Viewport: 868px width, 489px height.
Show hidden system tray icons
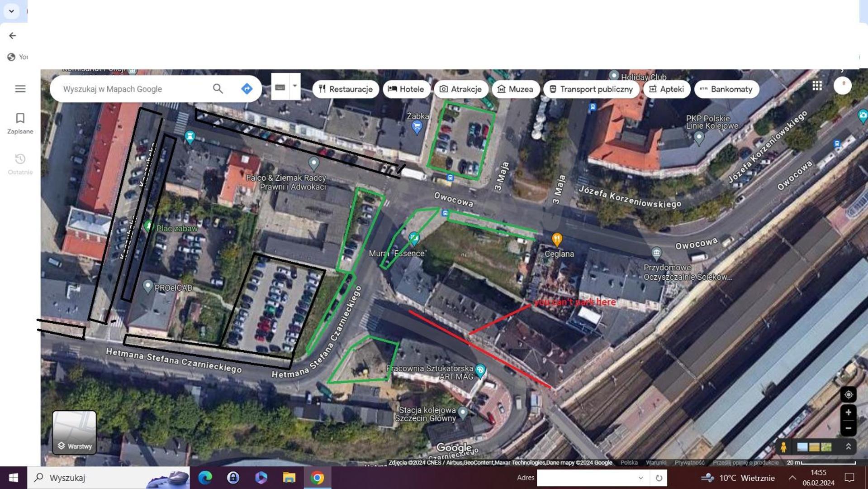792,478
